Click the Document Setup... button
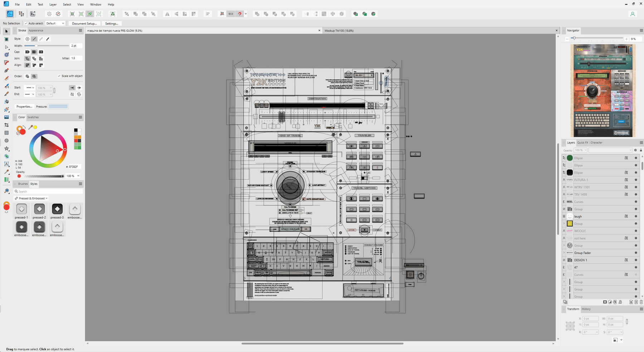This screenshot has width=644, height=352. coord(84,24)
